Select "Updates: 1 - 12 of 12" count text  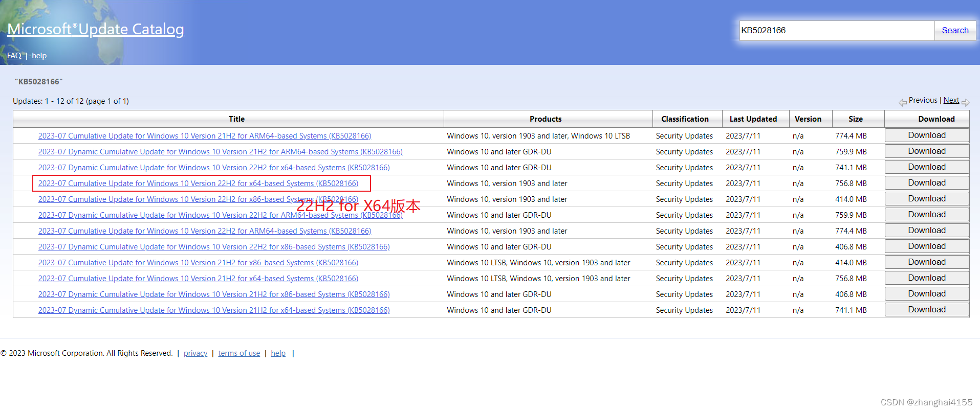click(x=48, y=101)
